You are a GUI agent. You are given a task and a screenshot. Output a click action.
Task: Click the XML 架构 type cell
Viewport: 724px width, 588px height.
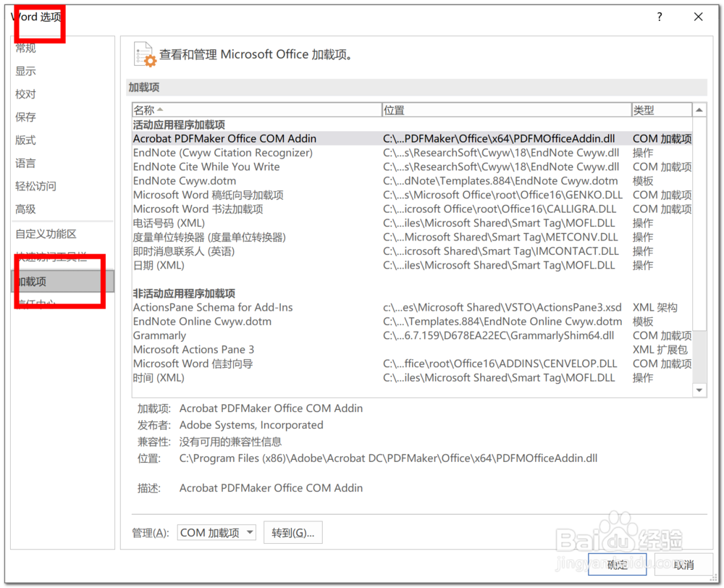point(654,308)
